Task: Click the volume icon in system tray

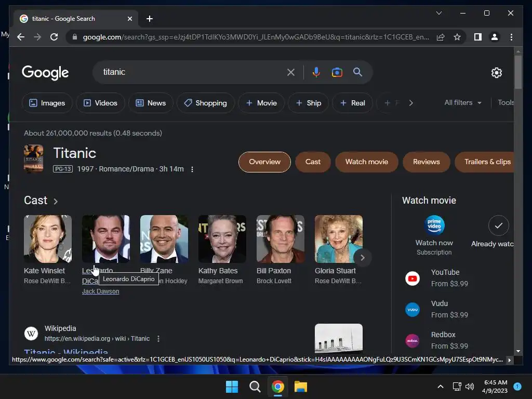Action: 470,387
